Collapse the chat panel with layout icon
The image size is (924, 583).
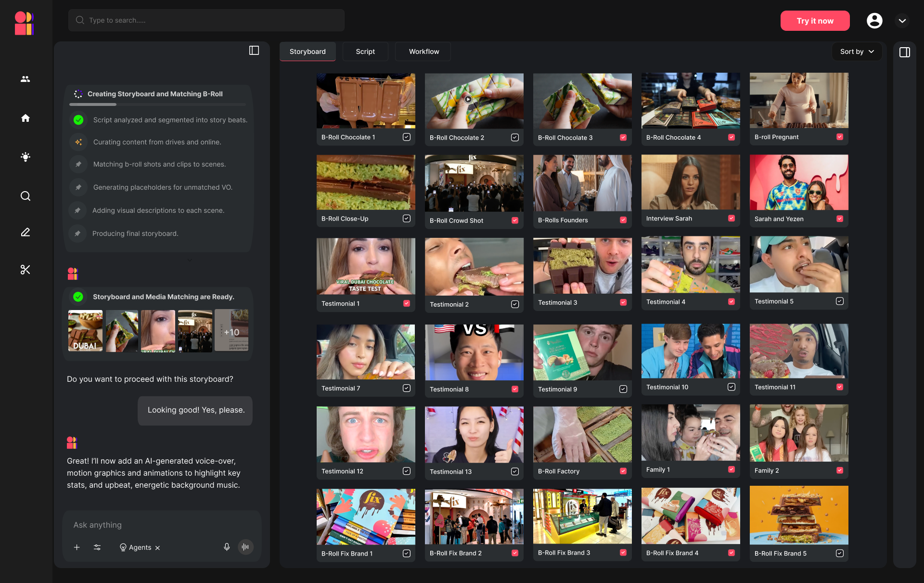(x=254, y=51)
